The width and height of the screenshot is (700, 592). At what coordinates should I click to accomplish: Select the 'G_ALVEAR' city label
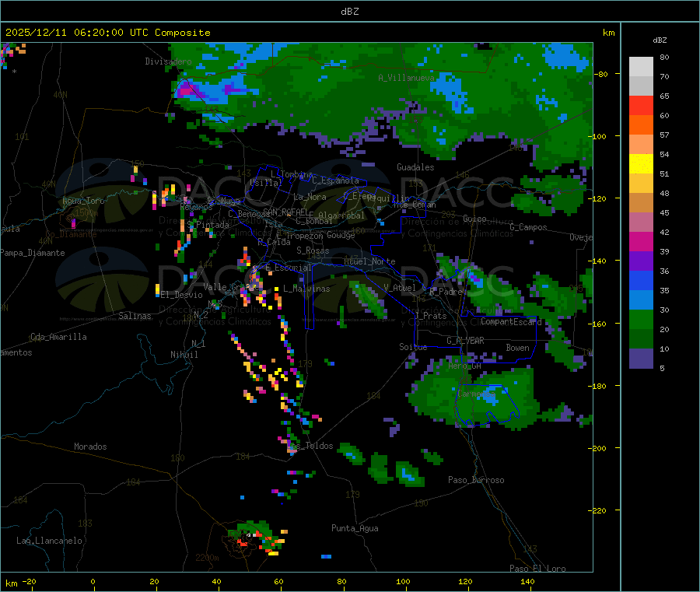tap(466, 341)
